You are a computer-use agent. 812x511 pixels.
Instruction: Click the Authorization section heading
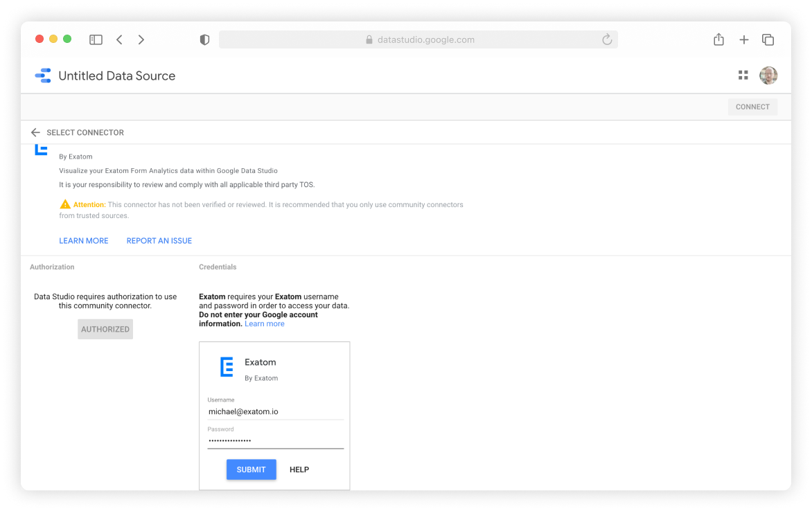point(52,267)
